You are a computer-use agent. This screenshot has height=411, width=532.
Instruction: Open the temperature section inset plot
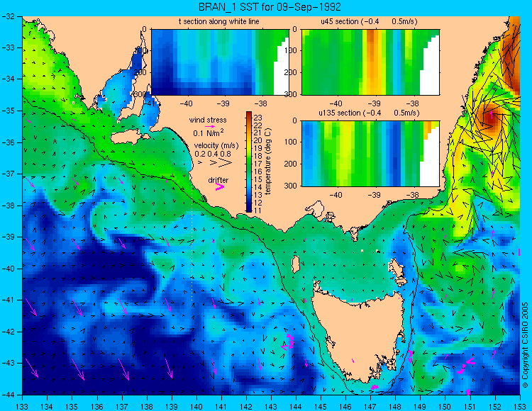220,62
